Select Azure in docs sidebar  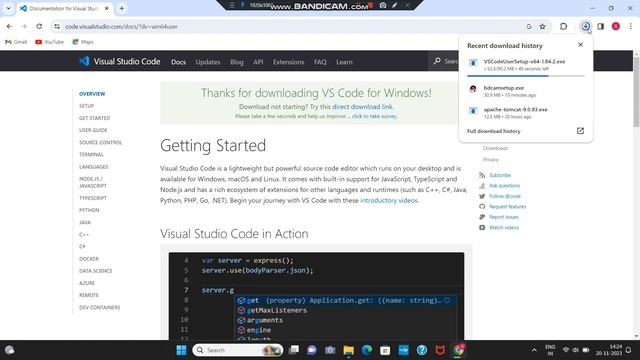(x=87, y=283)
